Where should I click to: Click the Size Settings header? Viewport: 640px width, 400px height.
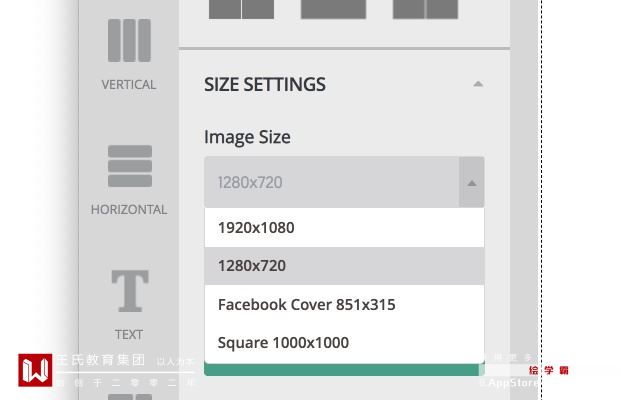(x=265, y=84)
